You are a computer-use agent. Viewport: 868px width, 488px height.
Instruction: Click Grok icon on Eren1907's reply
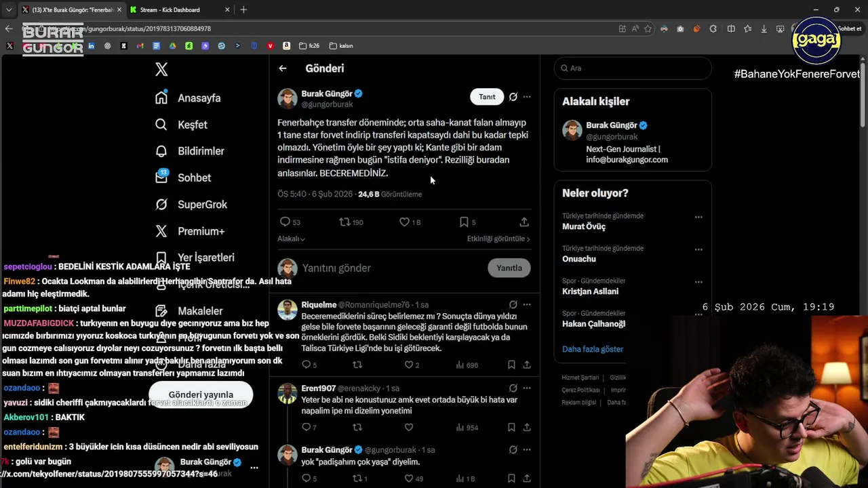click(x=513, y=388)
